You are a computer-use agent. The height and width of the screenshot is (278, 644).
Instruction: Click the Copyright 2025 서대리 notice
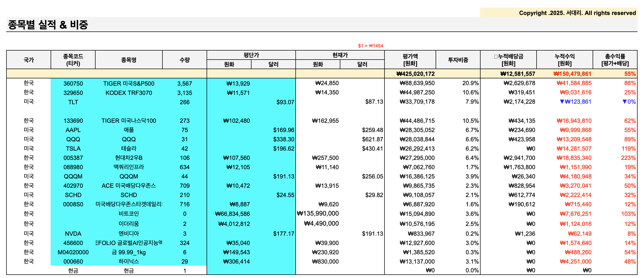pyautogui.click(x=577, y=13)
